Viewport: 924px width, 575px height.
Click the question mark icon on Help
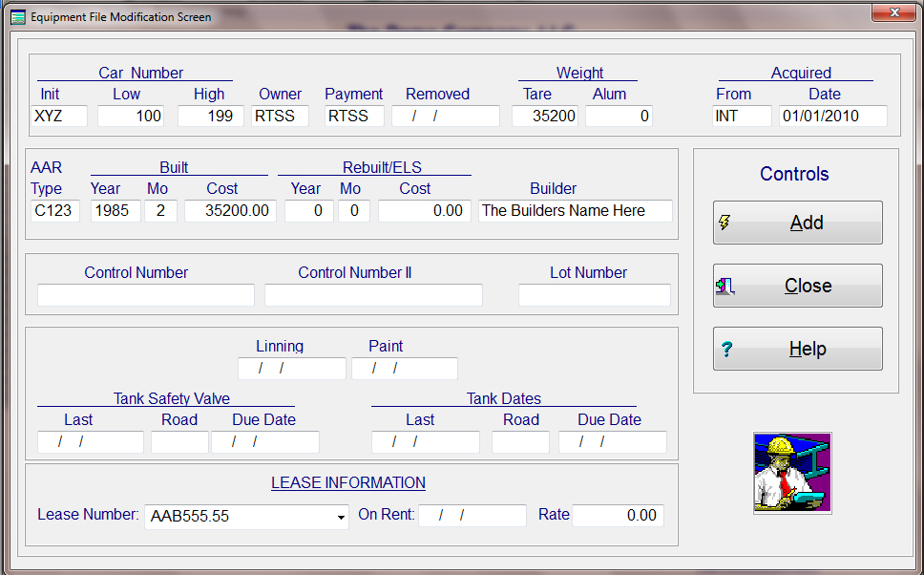(x=726, y=350)
